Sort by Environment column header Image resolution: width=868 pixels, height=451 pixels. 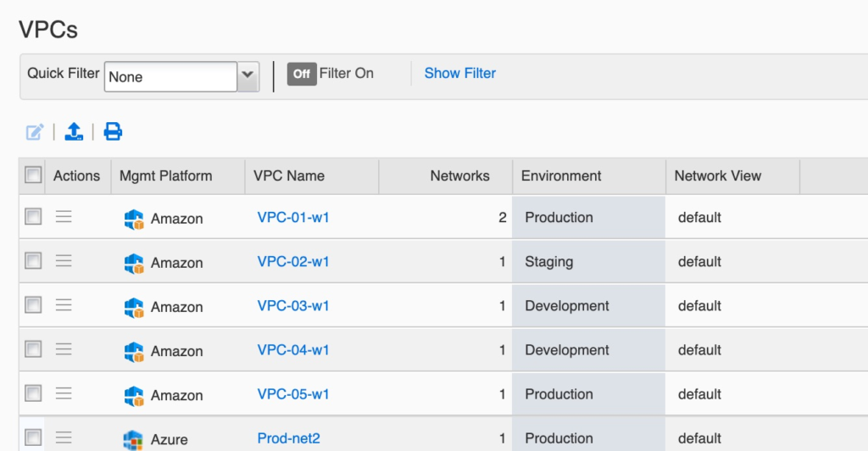click(561, 175)
